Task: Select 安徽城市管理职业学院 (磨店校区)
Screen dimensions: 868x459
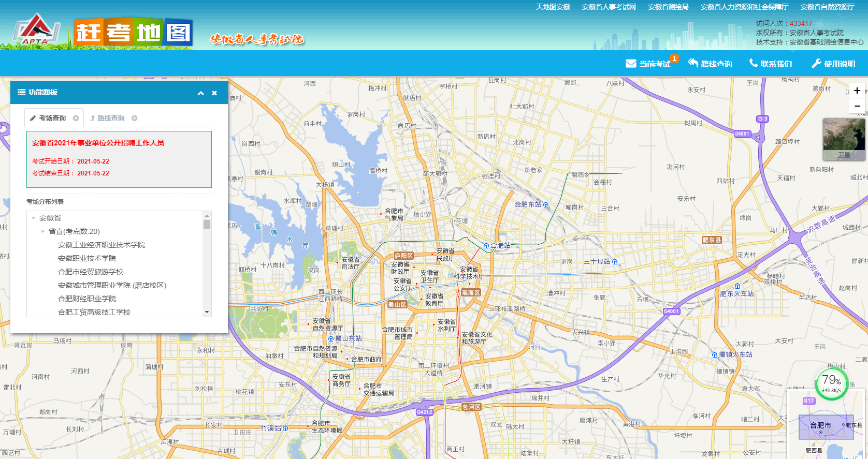Action: (x=112, y=285)
